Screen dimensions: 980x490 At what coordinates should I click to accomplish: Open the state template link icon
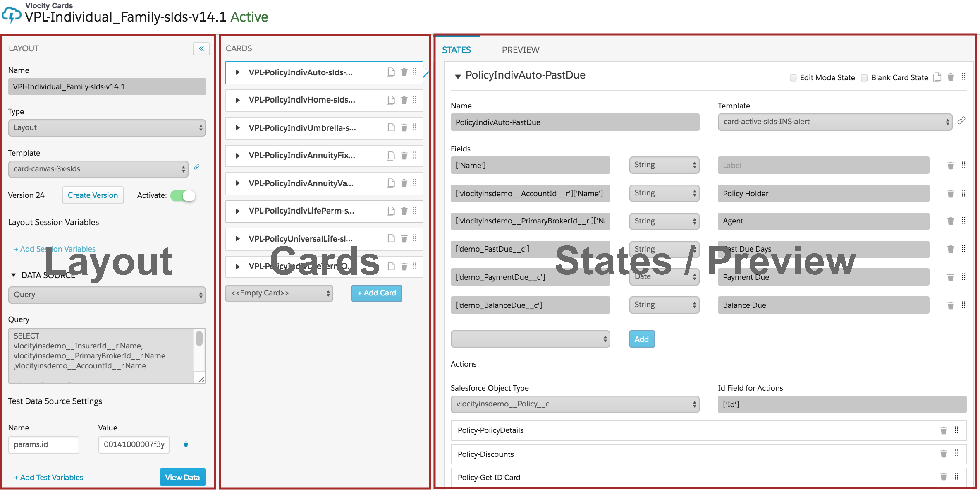(x=961, y=120)
